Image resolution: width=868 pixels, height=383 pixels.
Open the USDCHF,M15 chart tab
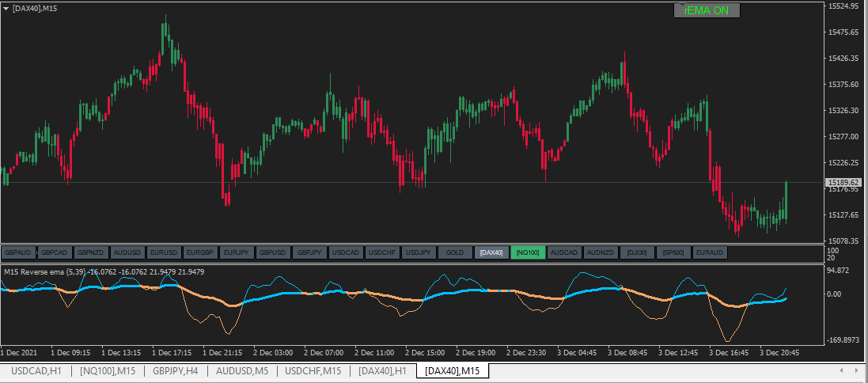click(313, 370)
